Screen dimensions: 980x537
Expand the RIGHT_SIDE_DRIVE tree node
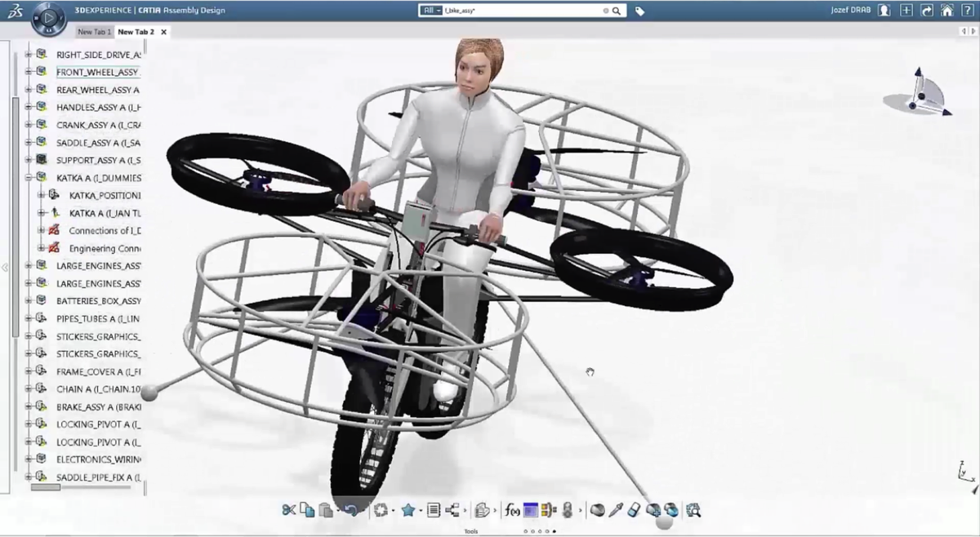pyautogui.click(x=28, y=54)
